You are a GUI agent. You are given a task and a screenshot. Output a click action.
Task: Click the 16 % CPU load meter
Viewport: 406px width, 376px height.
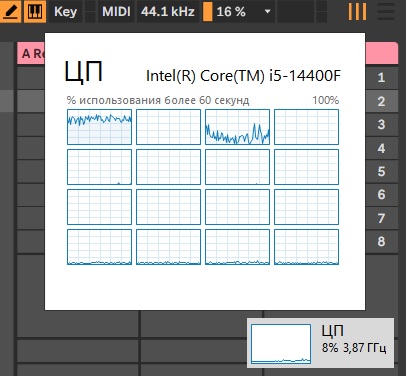(230, 12)
